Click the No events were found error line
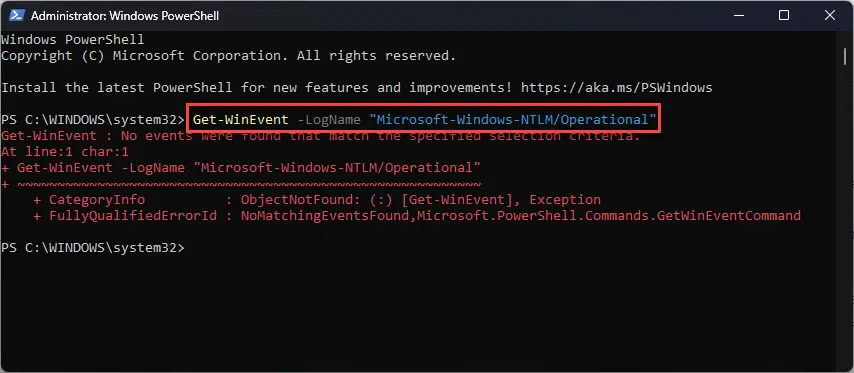Viewport: 854px width, 373px height. (x=321, y=136)
